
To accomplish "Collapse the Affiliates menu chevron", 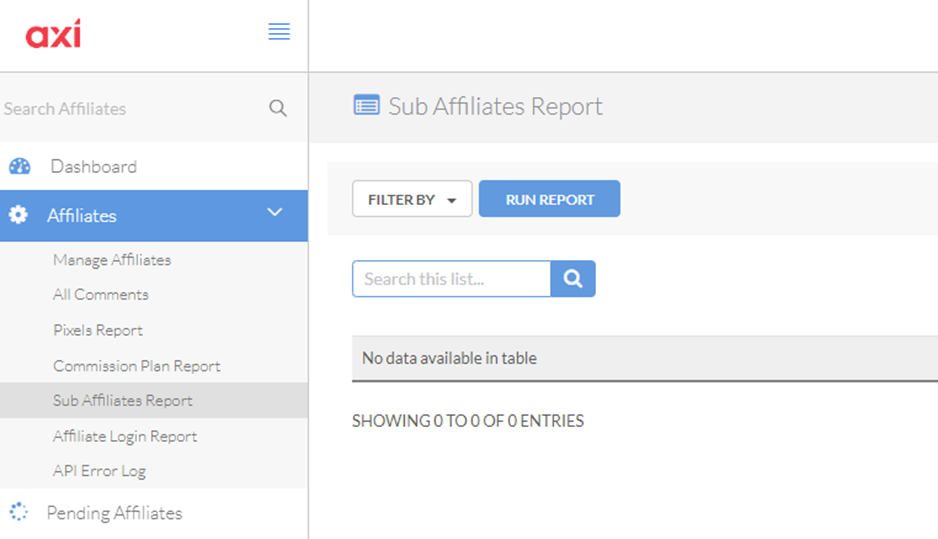I will (x=275, y=212).
